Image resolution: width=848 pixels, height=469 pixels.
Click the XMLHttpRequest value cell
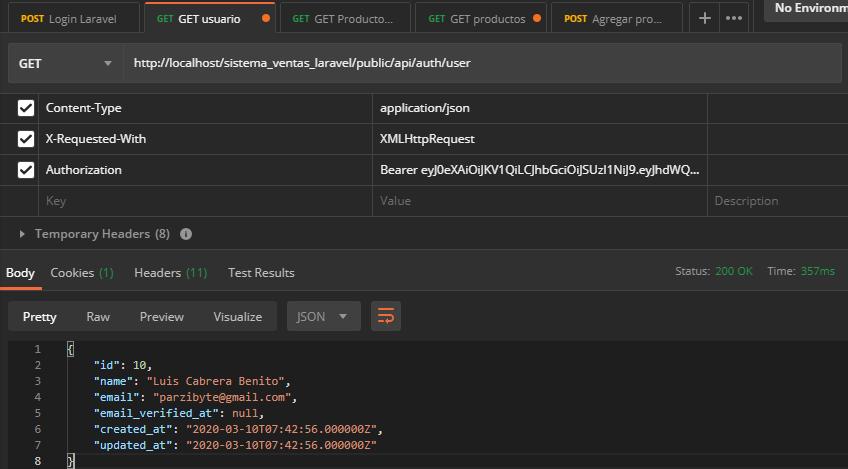(x=540, y=138)
